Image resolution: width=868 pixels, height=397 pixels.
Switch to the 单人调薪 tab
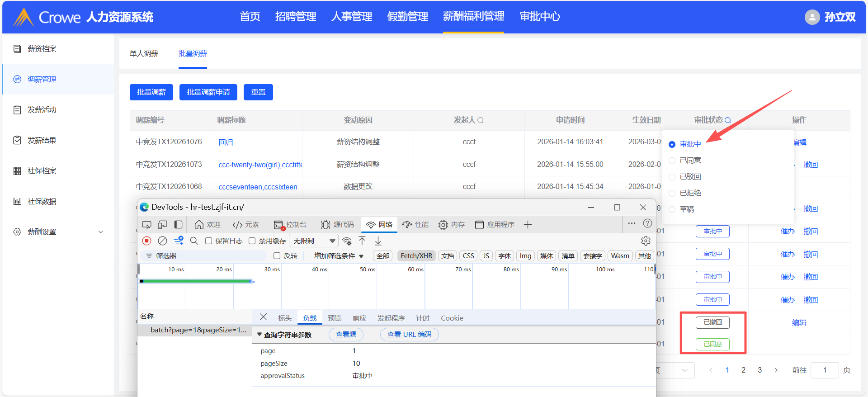[144, 54]
